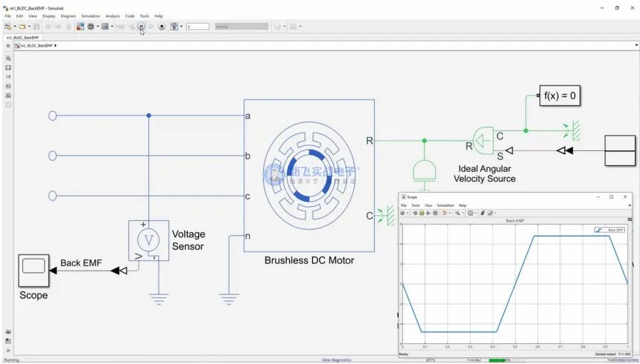Select the m1_BLDC_BackEMF model tab
Image resolution: width=640 pixels, height=364 pixels.
click(x=22, y=36)
